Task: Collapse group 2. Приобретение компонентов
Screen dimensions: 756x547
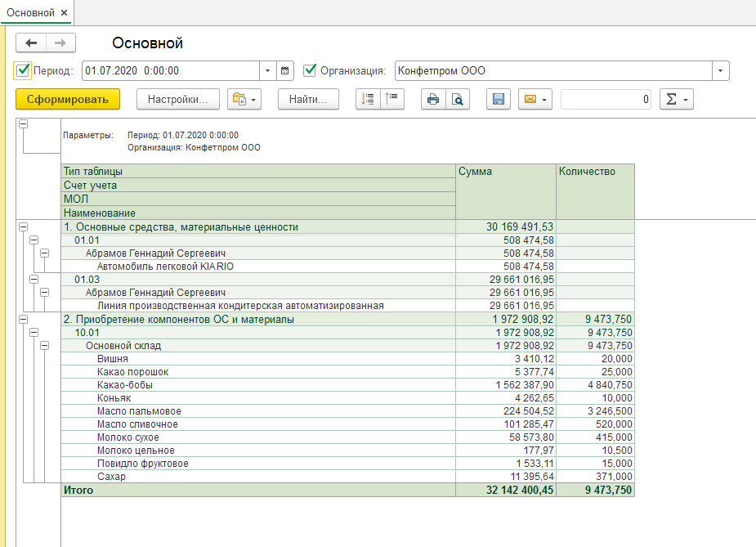Action: (23, 320)
